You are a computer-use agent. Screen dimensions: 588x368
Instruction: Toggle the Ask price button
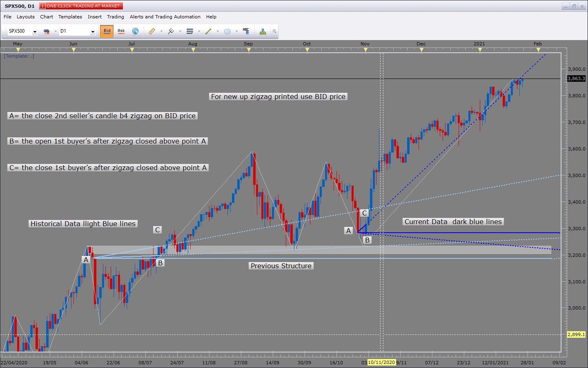121,31
